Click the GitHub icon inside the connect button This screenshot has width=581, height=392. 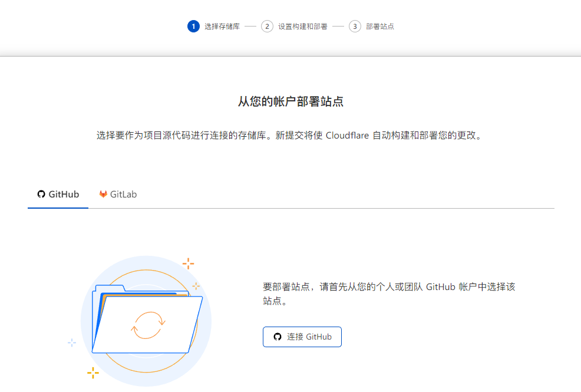tap(278, 337)
